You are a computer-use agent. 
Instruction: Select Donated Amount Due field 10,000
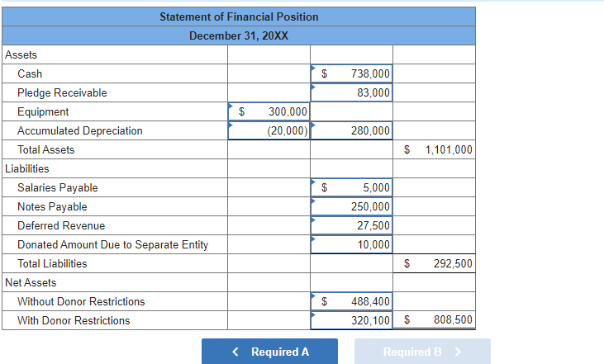coord(351,244)
